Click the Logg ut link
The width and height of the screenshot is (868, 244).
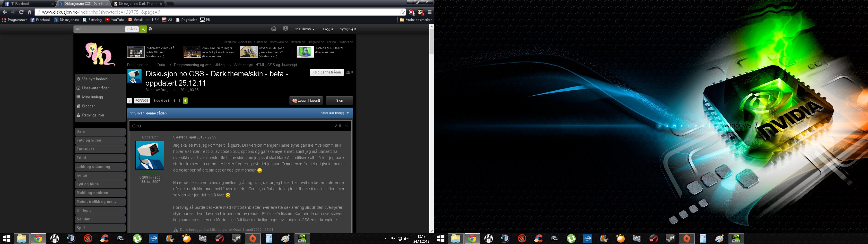coord(328,29)
